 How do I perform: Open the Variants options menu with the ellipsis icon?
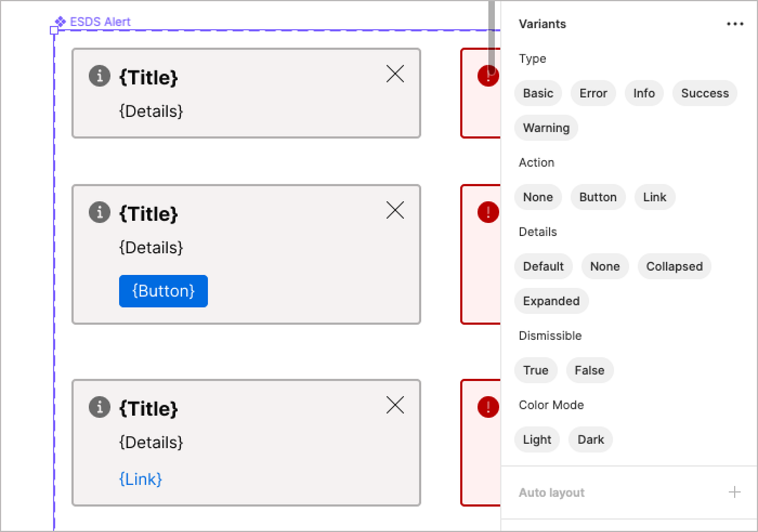click(x=735, y=24)
